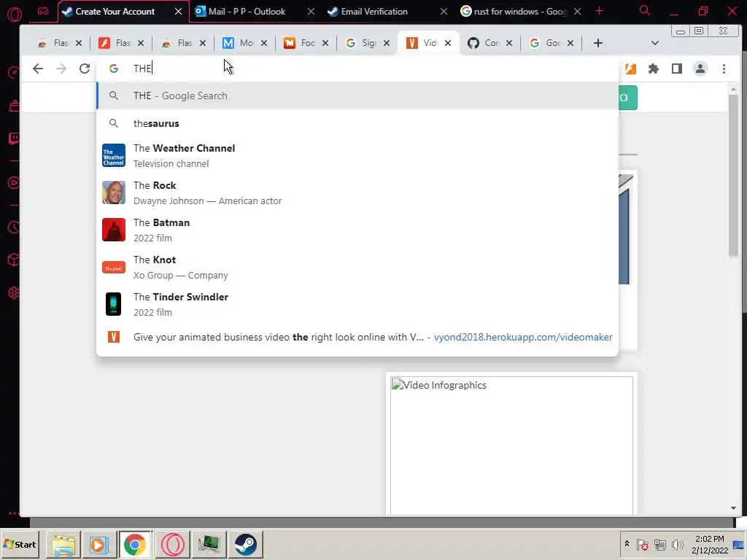Open the player icon in Opera sidebar
Screen dimensions: 747x560
pyautogui.click(x=14, y=183)
